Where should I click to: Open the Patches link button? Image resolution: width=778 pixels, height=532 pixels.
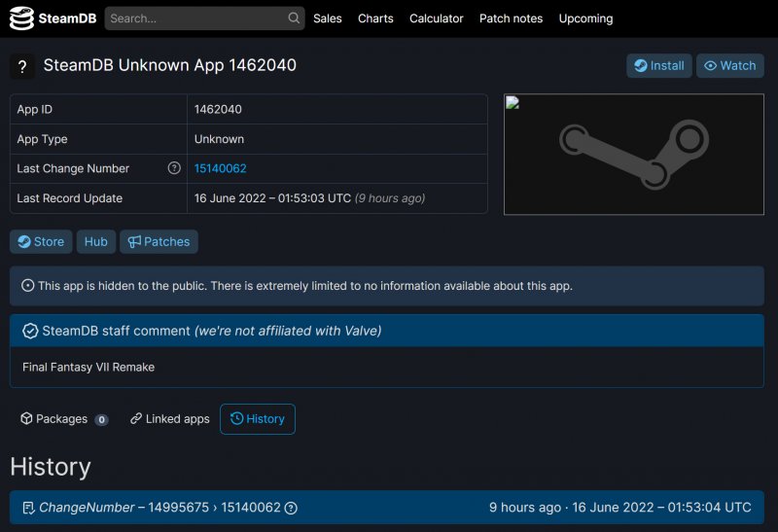tap(159, 241)
